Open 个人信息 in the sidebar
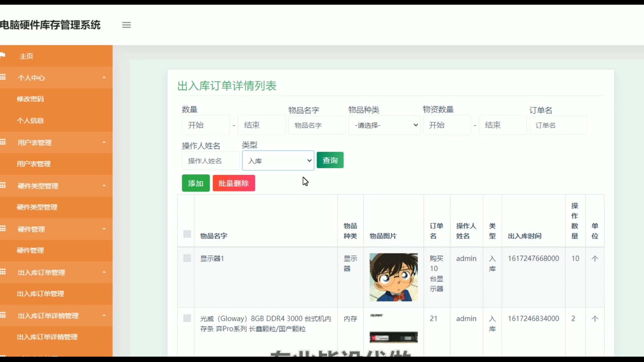Image resolution: width=644 pixels, height=362 pixels. (x=30, y=121)
